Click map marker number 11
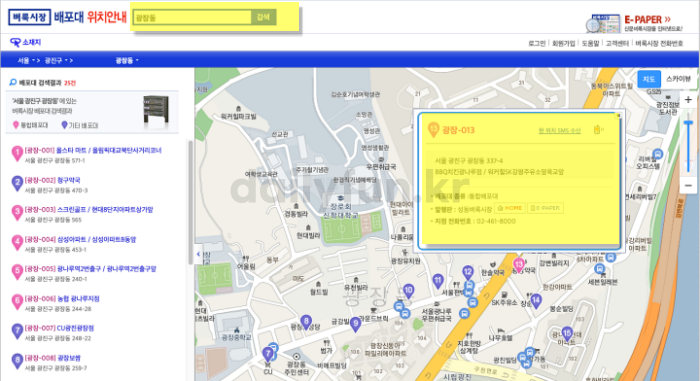 click(x=438, y=281)
